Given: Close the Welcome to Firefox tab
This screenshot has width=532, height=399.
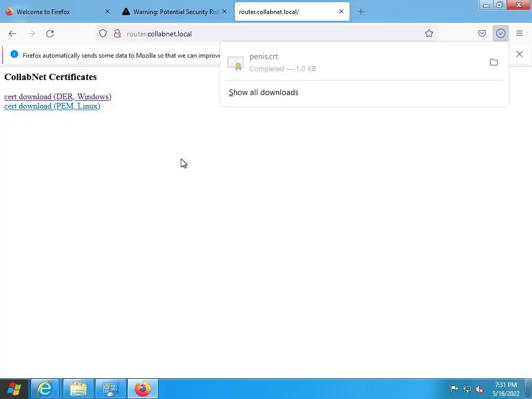Looking at the screenshot, I should 107,11.
